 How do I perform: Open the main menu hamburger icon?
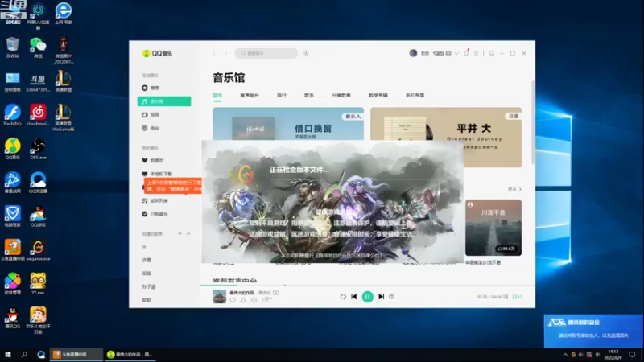(x=476, y=53)
